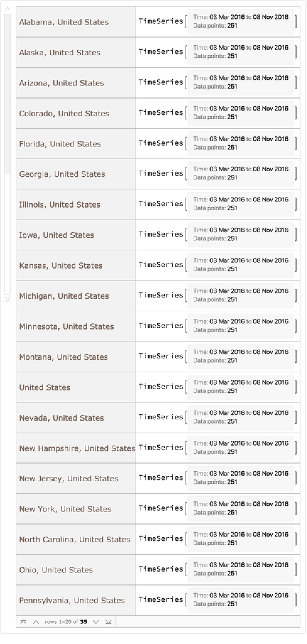The width and height of the screenshot is (307, 644).
Task: Expand the United States TimeSeries summary
Action: [240, 387]
